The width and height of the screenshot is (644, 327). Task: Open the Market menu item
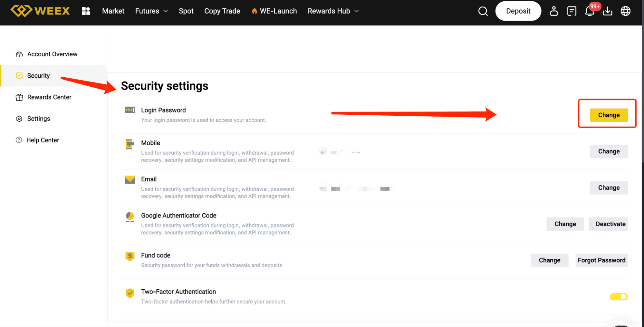113,11
